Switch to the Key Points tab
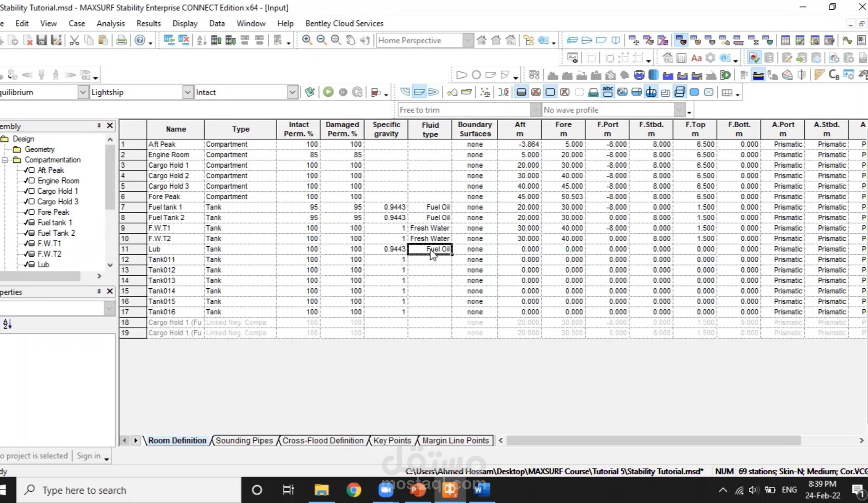Image resolution: width=868 pixels, height=503 pixels. pos(392,441)
